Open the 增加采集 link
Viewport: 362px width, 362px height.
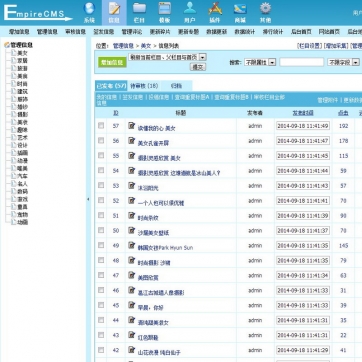[336, 46]
